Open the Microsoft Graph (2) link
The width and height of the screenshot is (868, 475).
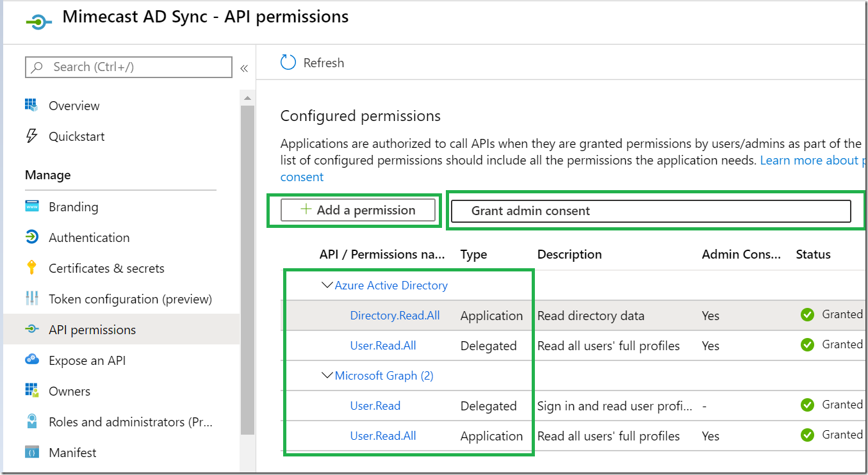point(384,376)
